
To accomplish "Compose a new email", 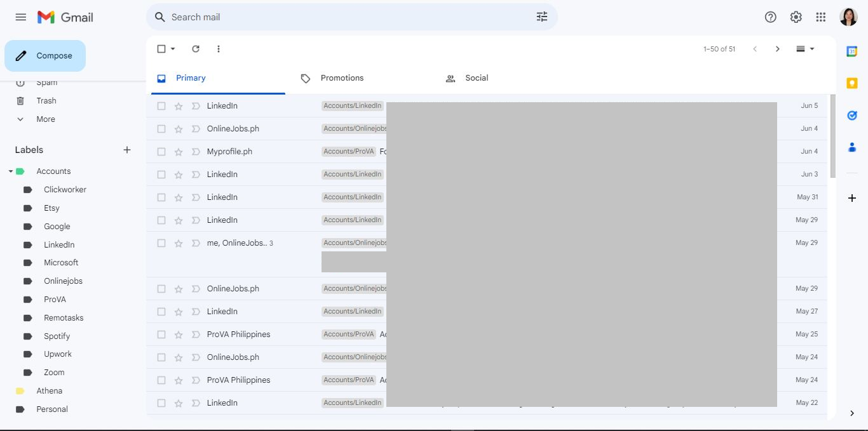I will click(x=45, y=56).
